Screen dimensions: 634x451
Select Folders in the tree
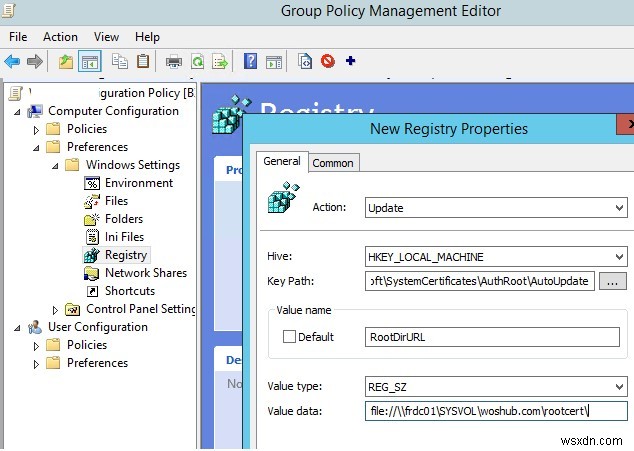(124, 219)
